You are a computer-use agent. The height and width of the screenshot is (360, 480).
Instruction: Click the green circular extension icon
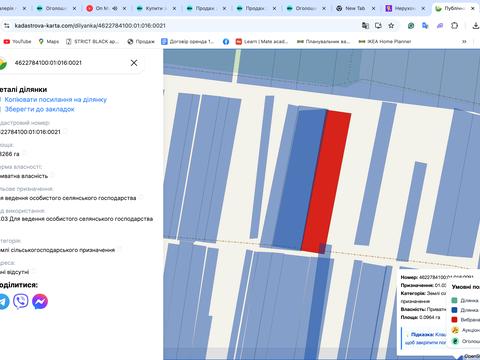click(x=411, y=26)
